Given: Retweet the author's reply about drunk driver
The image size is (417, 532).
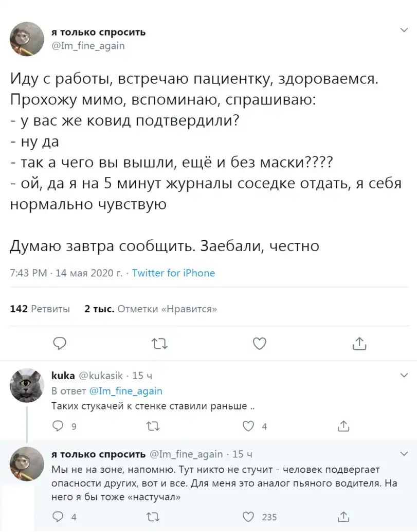Looking at the screenshot, I should (x=153, y=517).
